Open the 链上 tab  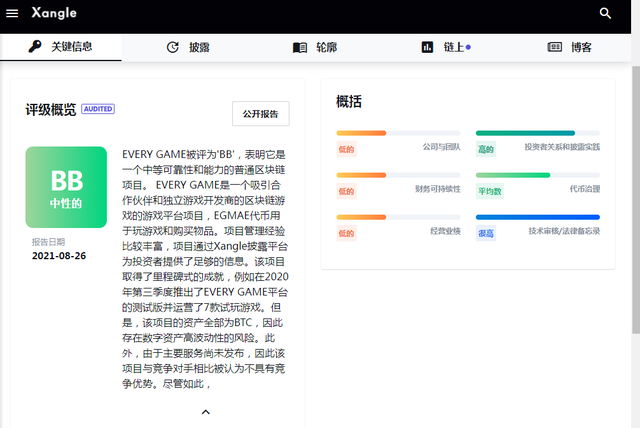pos(446,47)
